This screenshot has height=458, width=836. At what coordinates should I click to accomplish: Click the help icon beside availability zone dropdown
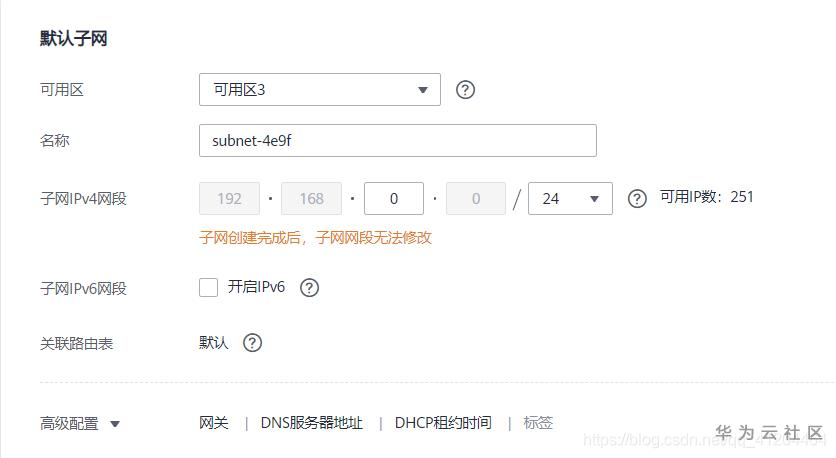pyautogui.click(x=465, y=90)
